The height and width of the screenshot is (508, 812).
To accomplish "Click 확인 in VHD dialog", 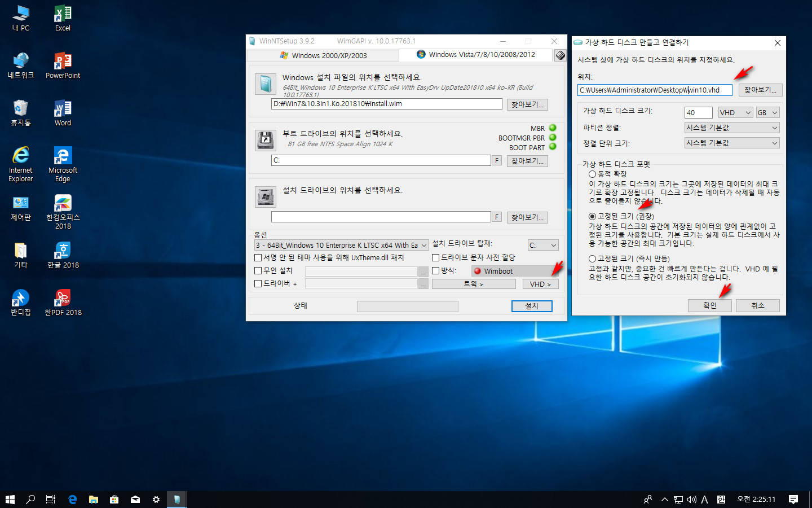I will point(710,305).
